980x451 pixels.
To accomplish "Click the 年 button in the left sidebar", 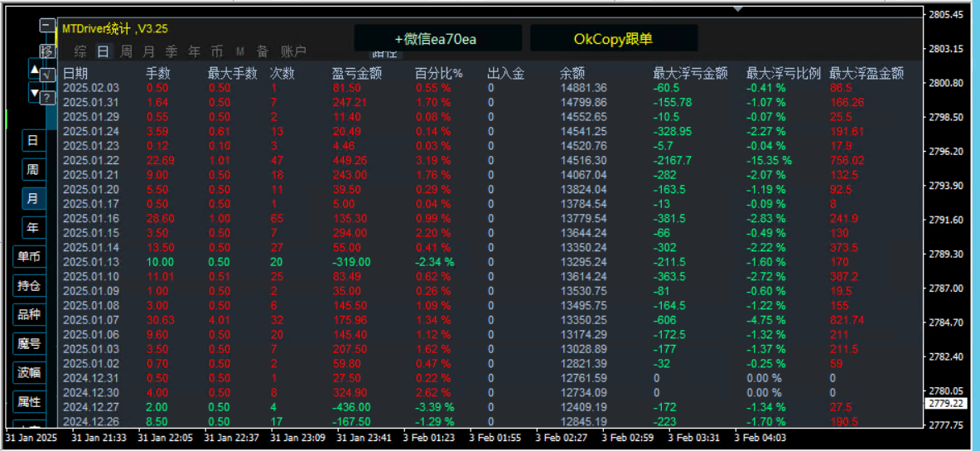I will (34, 228).
